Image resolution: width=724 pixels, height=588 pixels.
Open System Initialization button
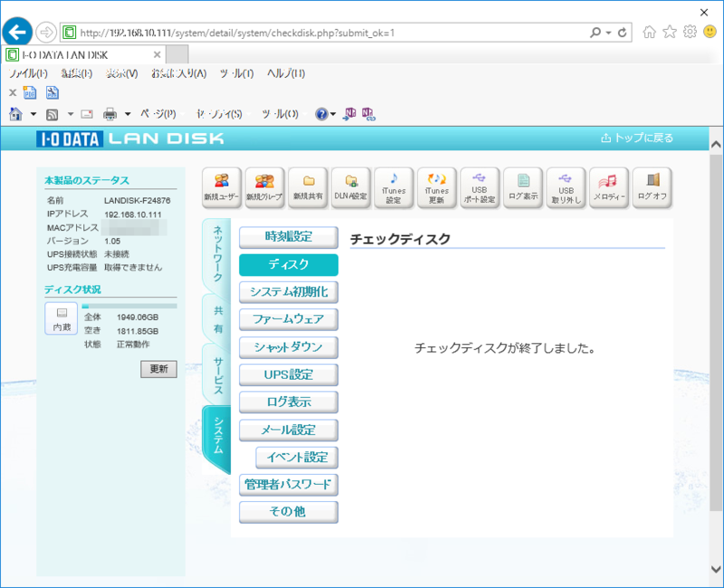289,291
